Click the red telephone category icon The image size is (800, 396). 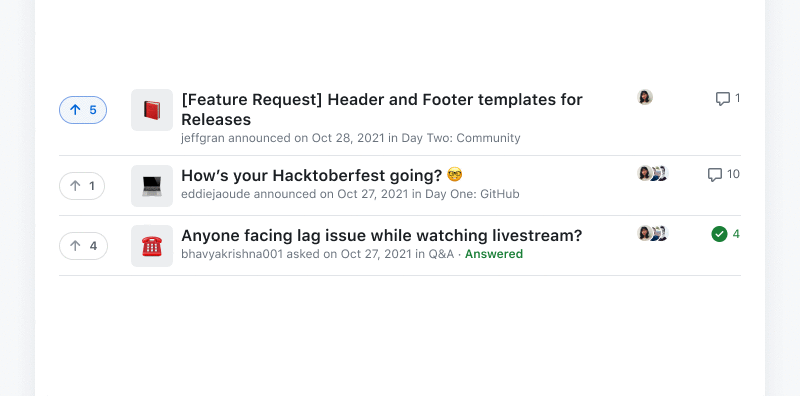pos(152,246)
